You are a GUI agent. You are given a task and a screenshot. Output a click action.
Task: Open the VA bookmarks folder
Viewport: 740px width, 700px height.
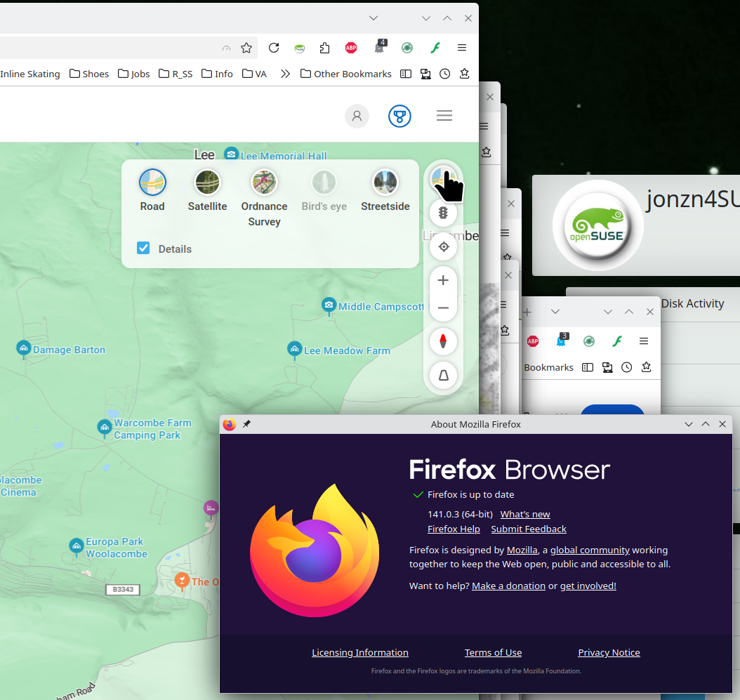tap(254, 74)
